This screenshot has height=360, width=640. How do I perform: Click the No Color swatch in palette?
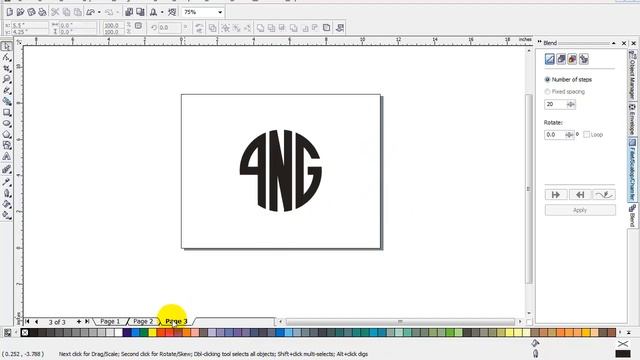(x=25, y=333)
